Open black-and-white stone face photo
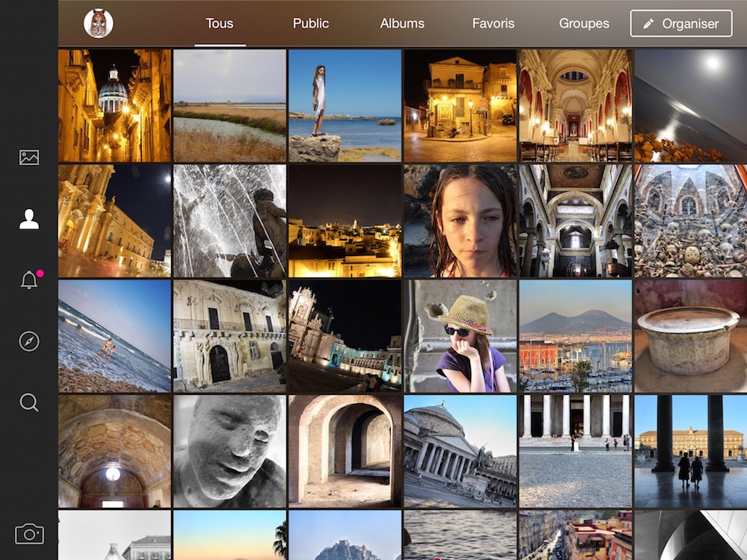The image size is (747, 560). click(x=229, y=452)
